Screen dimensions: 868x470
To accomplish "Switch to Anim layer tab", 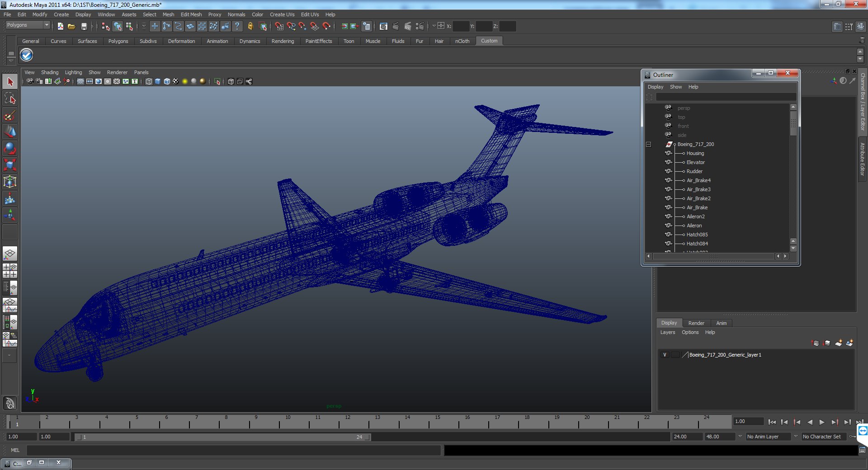I will click(722, 323).
